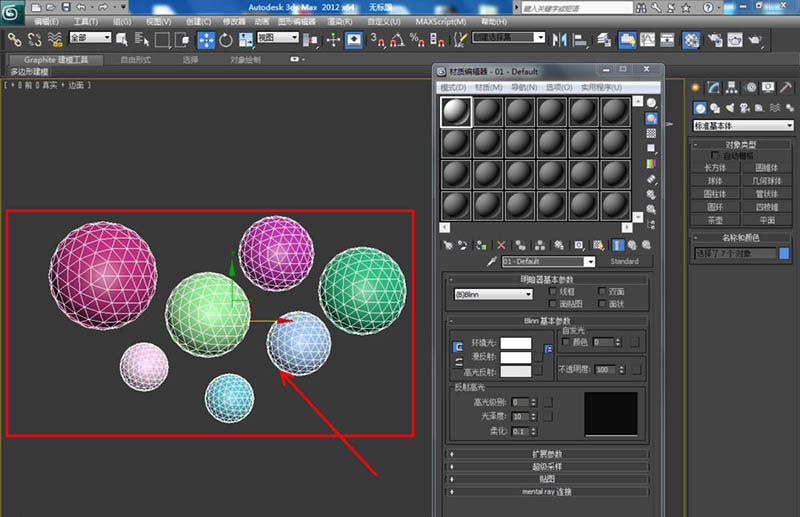Screen dimensions: 800x517
Task: Switch to the Modify command panel tab
Action: click(714, 87)
